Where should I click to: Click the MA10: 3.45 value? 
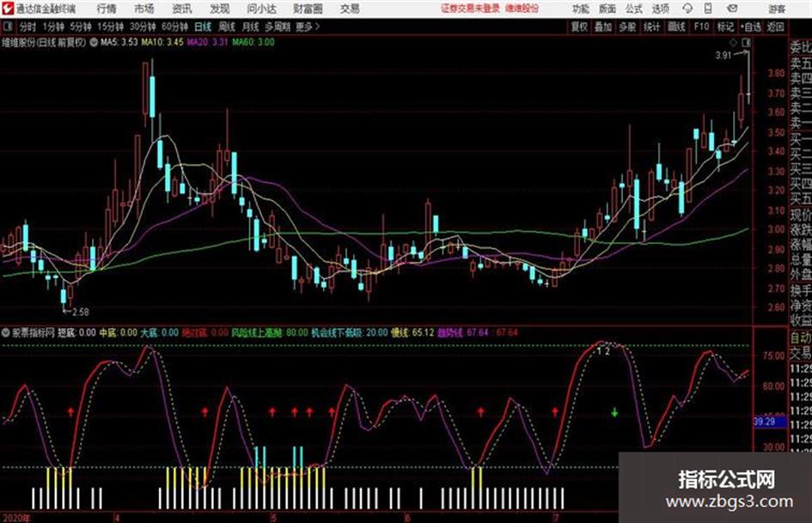coord(162,42)
